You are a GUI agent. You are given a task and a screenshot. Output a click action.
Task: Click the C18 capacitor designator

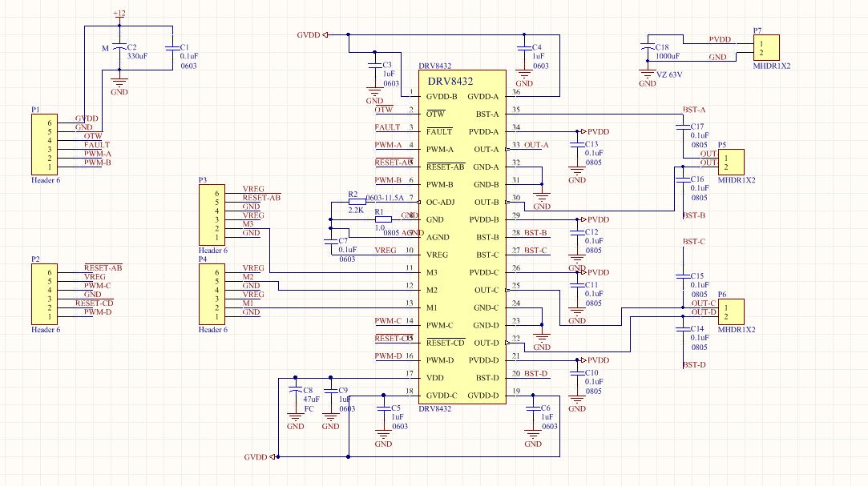[x=662, y=47]
